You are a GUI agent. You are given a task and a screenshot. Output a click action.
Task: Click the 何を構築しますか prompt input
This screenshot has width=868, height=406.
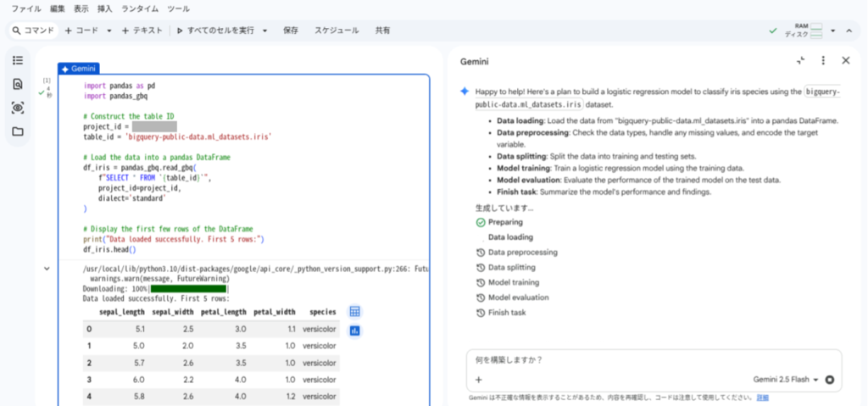click(x=654, y=360)
